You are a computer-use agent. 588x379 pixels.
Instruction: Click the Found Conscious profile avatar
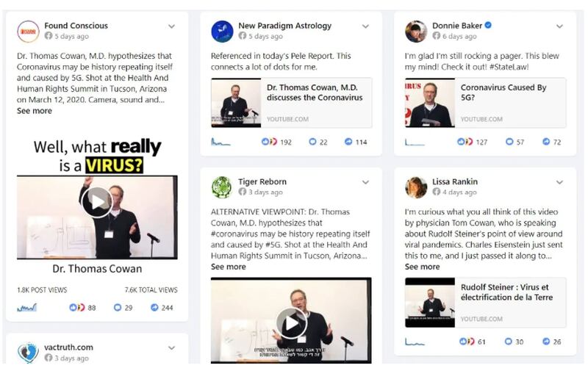tap(28, 32)
